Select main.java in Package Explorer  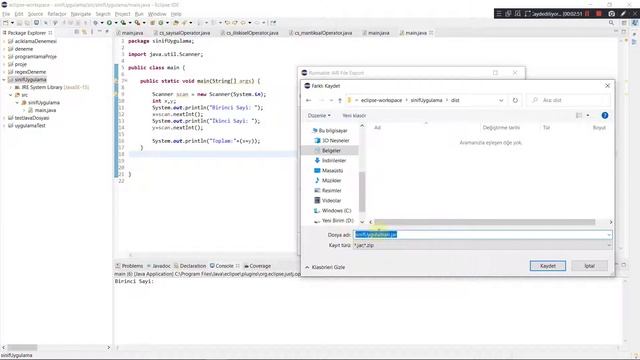point(42,110)
